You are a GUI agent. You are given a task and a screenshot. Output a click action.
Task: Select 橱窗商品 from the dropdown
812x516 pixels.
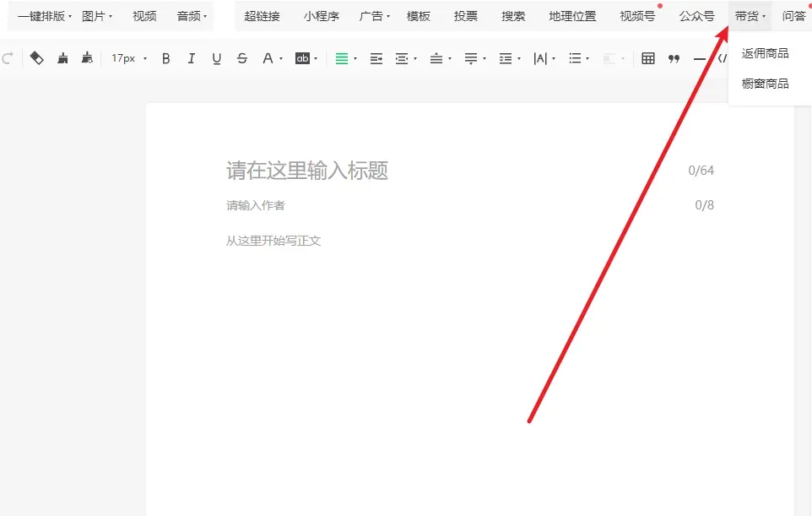point(766,84)
